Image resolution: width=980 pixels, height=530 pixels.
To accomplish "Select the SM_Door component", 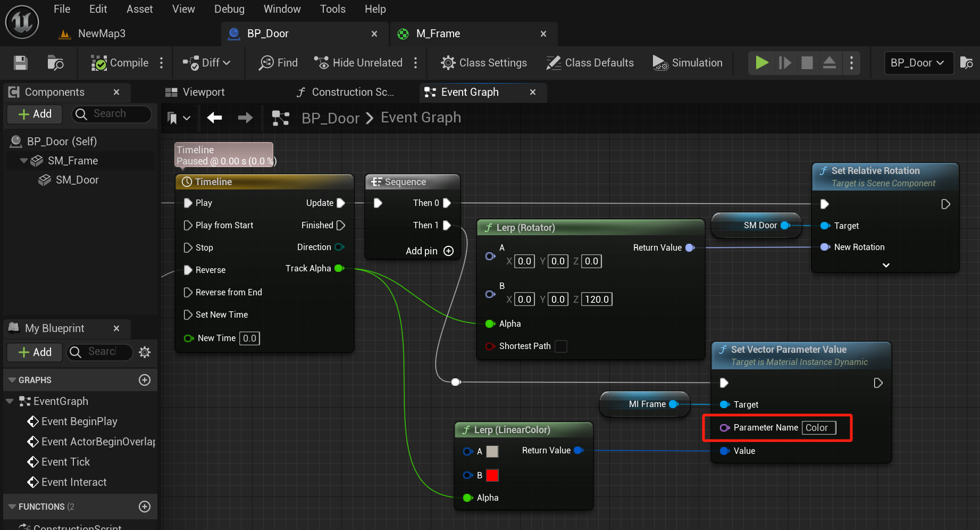I will 77,180.
